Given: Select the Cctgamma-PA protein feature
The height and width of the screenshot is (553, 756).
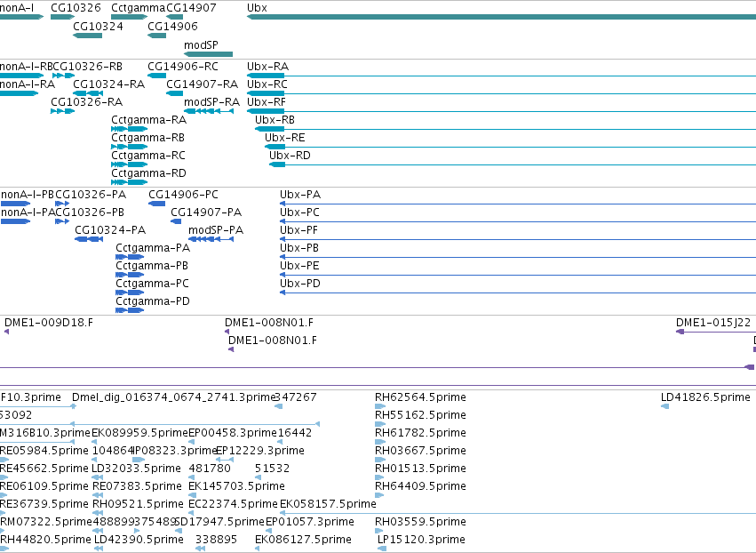Looking at the screenshot, I should (130, 257).
